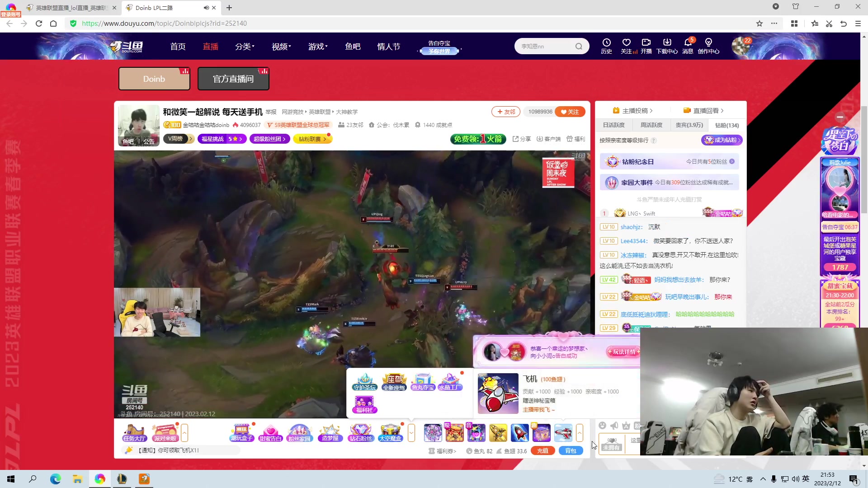868x488 pixels.
Task: Click the 友邻 button
Action: pos(506,112)
